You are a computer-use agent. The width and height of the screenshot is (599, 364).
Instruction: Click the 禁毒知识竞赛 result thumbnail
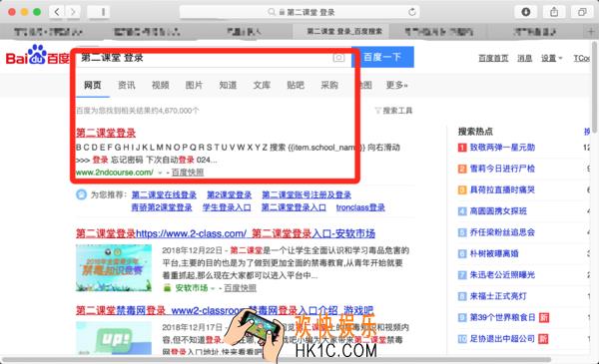pos(114,268)
